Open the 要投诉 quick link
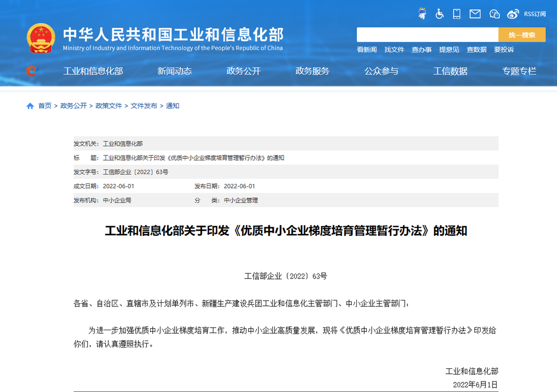The image size is (557, 392). (504, 49)
